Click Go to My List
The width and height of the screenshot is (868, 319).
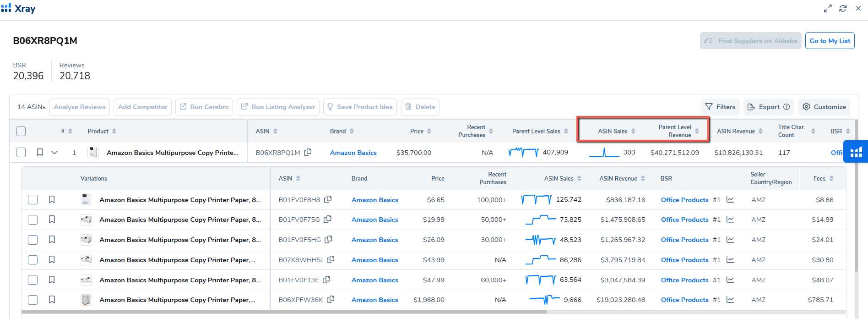[x=830, y=41]
